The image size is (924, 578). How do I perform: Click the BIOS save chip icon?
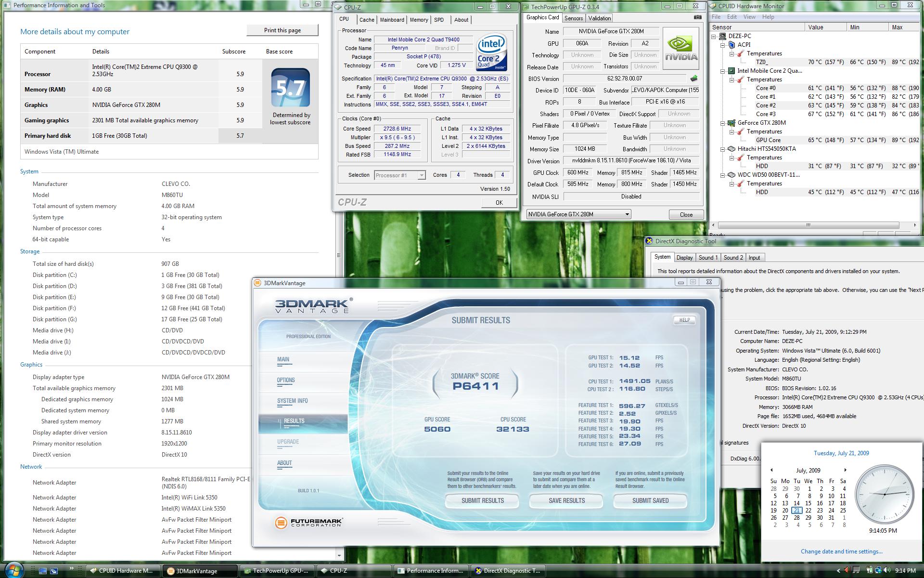[693, 79]
